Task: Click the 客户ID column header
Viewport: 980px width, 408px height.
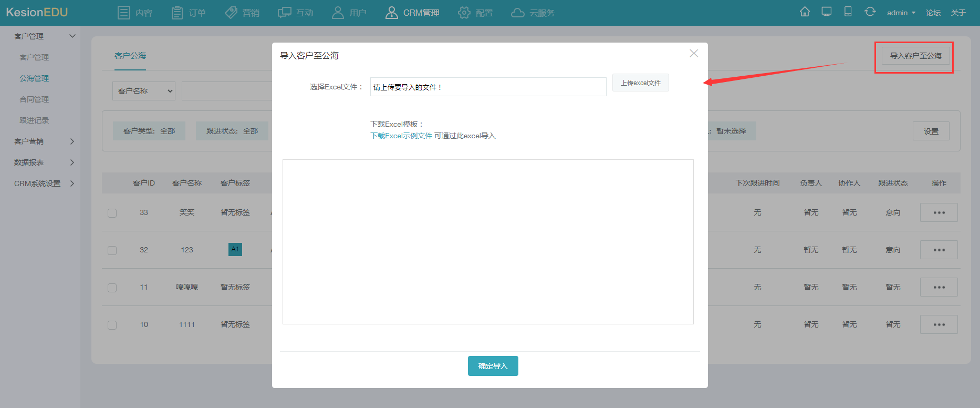Action: pos(144,183)
